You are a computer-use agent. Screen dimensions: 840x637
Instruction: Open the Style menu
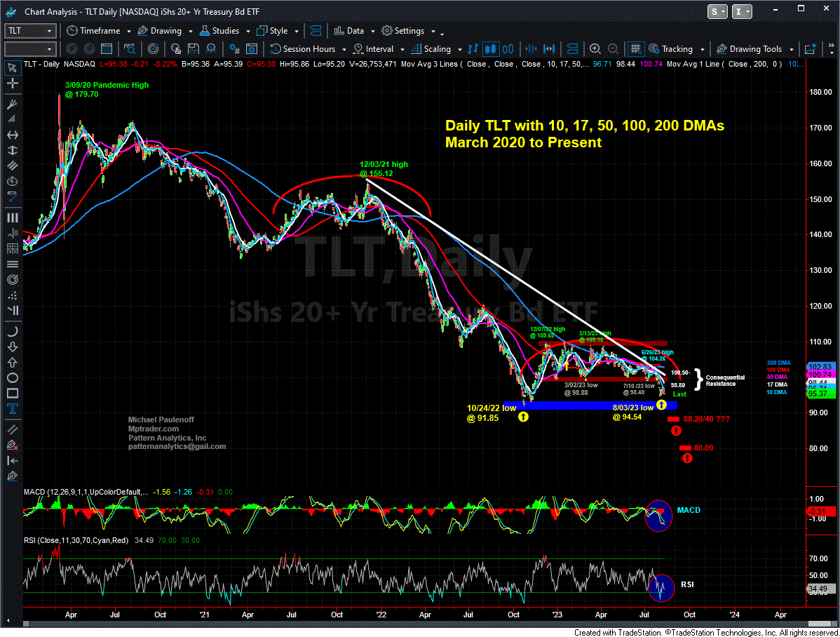coord(277,31)
